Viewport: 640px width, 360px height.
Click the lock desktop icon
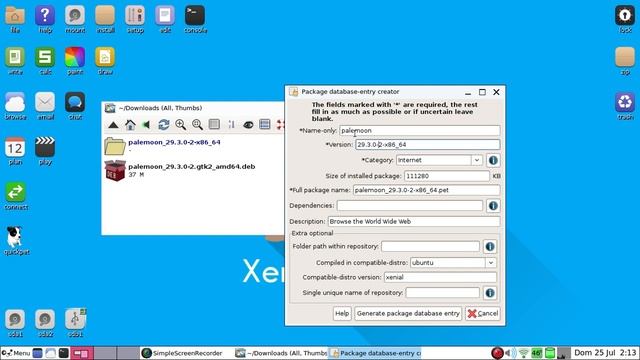click(625, 19)
